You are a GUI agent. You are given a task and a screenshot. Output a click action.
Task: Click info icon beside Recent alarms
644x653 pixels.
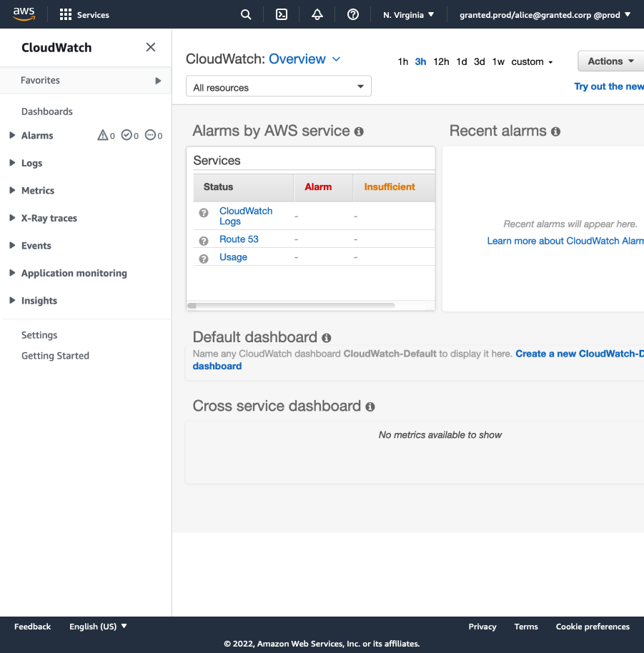555,131
